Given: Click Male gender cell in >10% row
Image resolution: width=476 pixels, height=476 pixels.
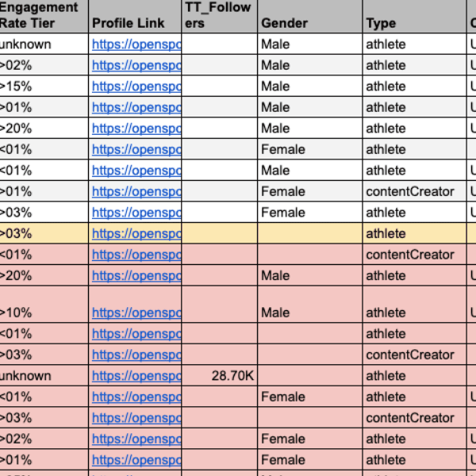Looking at the screenshot, I should 309,313.
